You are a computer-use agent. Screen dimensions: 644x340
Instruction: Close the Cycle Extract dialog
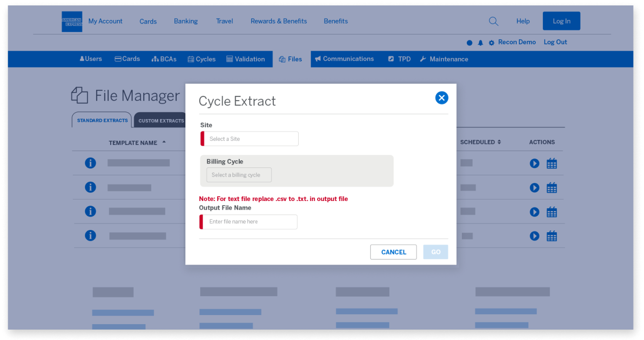pyautogui.click(x=441, y=98)
